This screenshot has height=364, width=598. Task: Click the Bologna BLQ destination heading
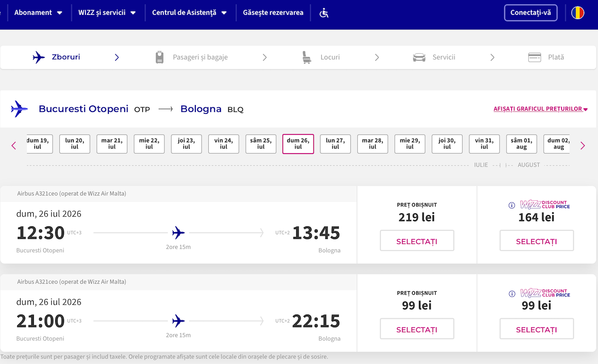[212, 109]
